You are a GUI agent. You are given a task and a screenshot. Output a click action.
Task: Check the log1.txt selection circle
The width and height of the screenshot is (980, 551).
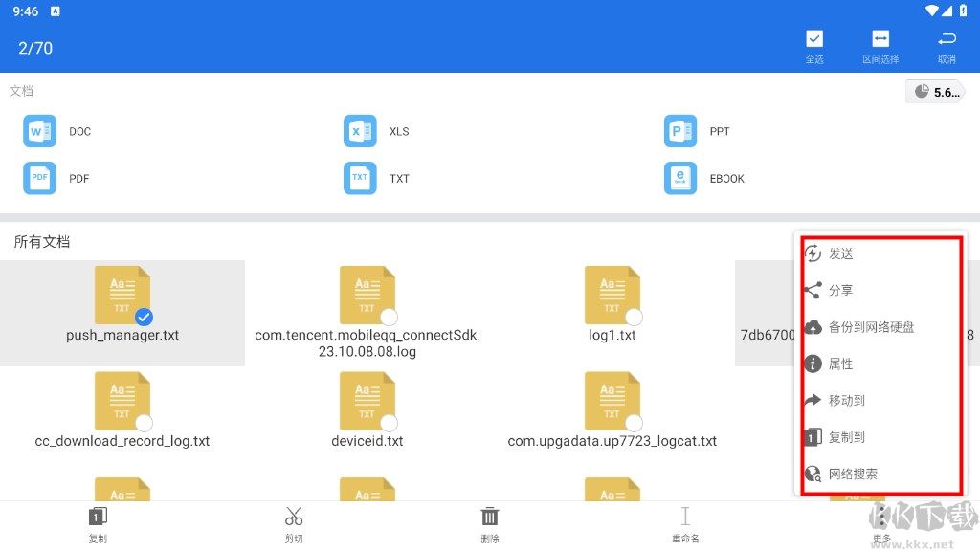(634, 318)
